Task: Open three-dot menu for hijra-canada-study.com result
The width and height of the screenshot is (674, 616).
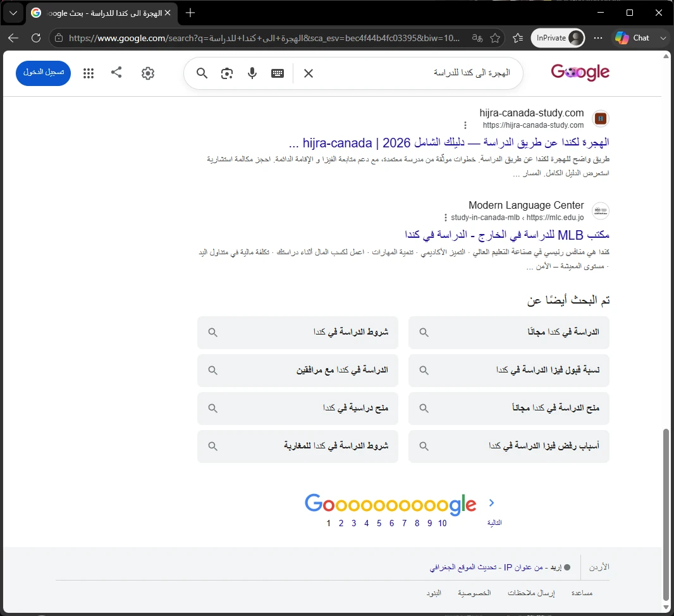Action: [465, 125]
